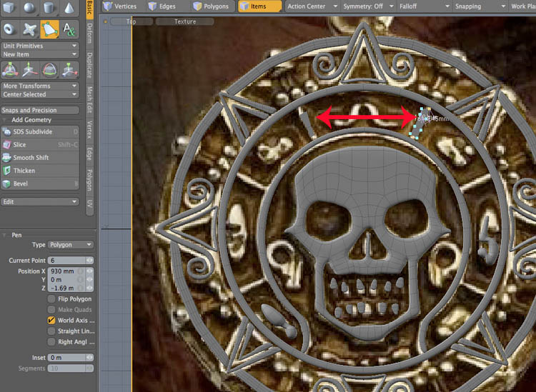Click the Current Point stepper arrows
The image size is (536, 392).
(89, 261)
